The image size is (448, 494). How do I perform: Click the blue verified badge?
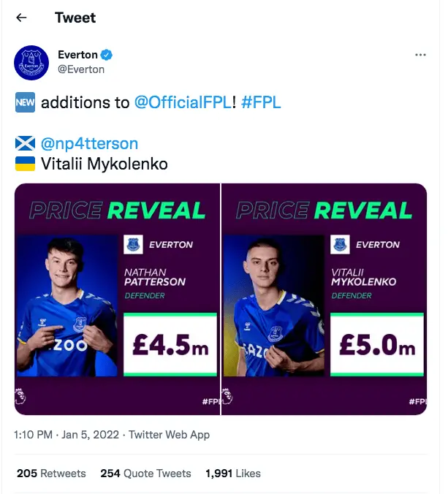(x=107, y=56)
